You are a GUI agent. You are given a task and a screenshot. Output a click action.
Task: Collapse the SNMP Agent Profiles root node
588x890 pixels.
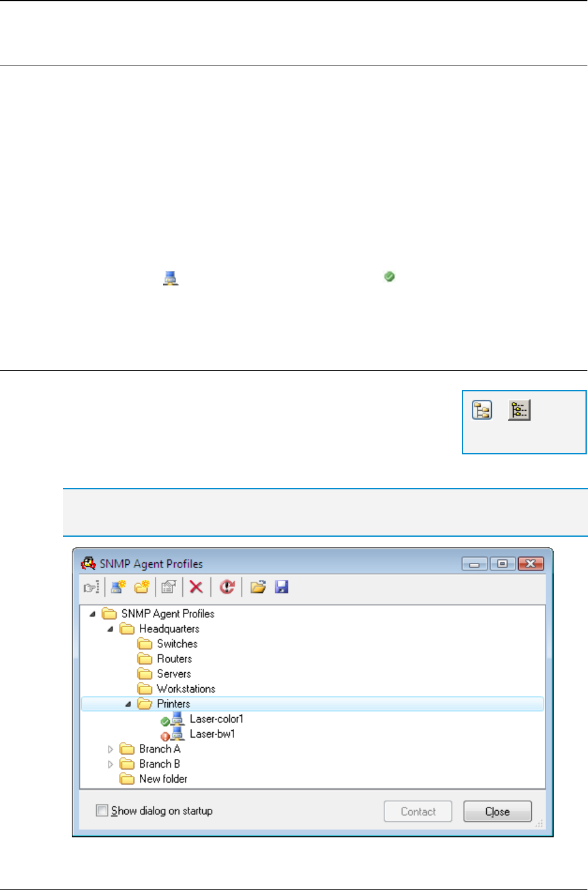coord(92,614)
